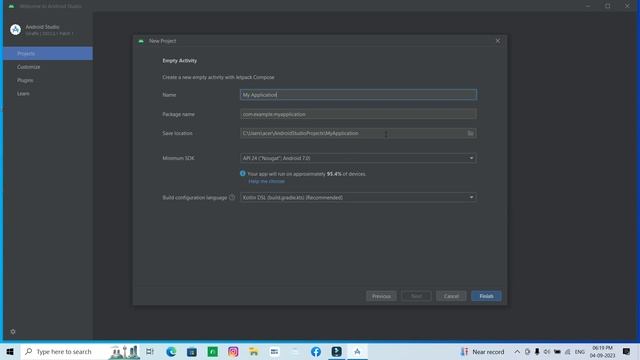Open the green app icon in taskbar
Image resolution: width=640 pixels, height=360 pixels.
click(213, 351)
